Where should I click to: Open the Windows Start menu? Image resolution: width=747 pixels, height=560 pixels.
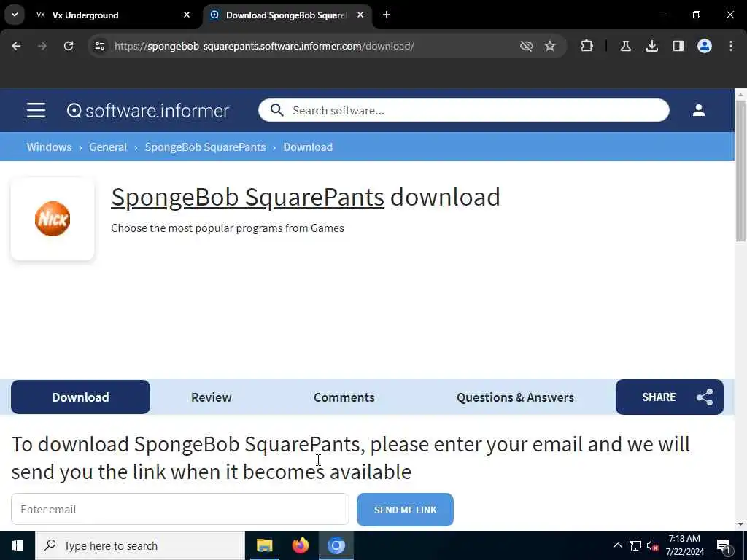(18, 545)
